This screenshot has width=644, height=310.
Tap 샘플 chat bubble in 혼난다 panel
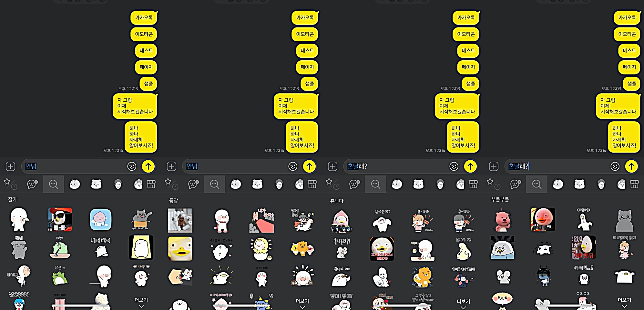point(471,84)
